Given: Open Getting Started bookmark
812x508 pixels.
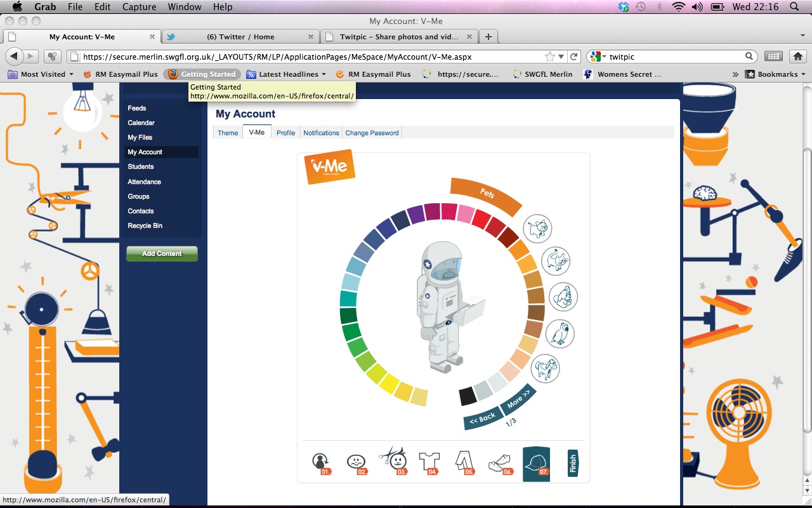Looking at the screenshot, I should point(203,74).
